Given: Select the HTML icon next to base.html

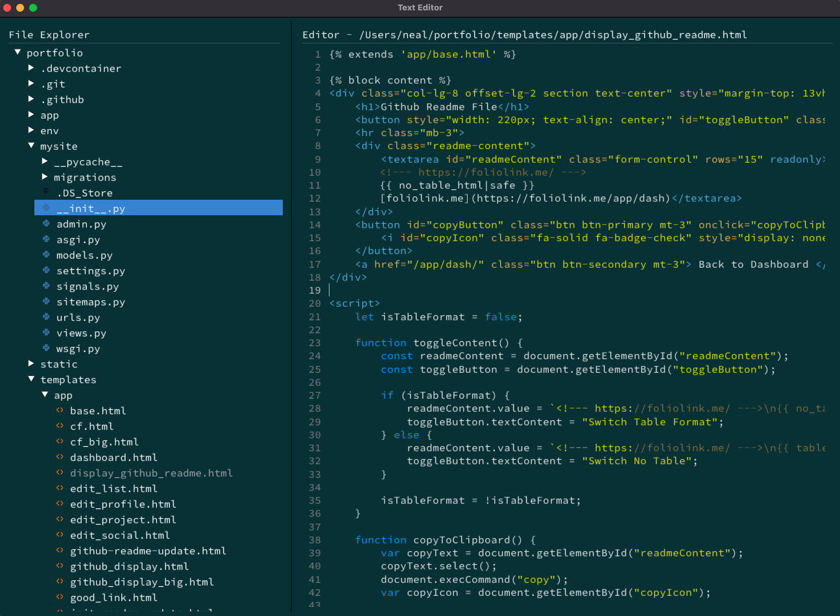Looking at the screenshot, I should coord(59,410).
